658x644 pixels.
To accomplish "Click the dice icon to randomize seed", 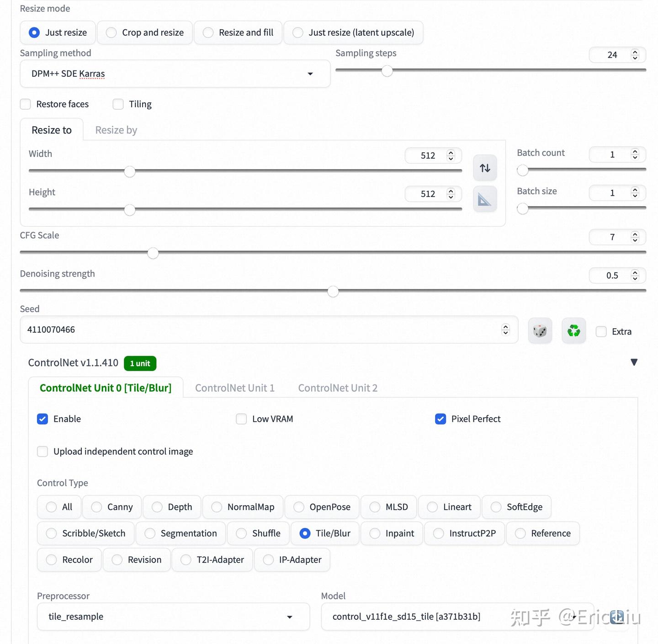I will point(540,331).
